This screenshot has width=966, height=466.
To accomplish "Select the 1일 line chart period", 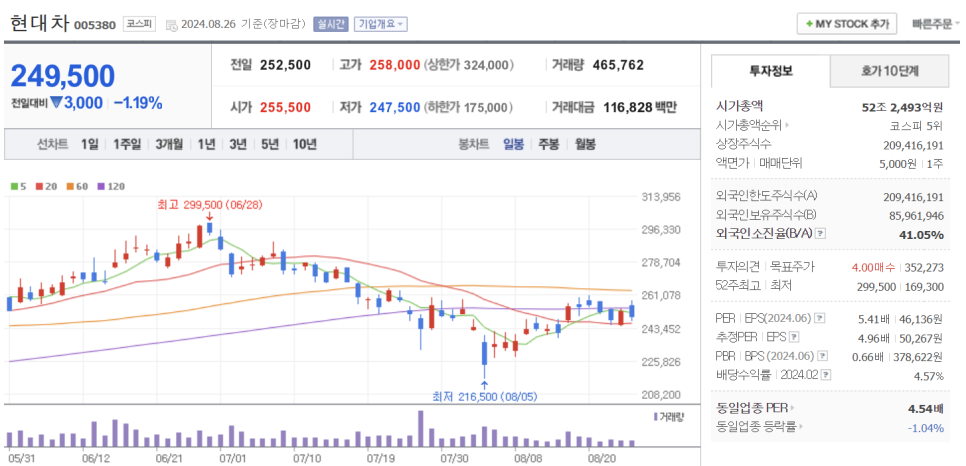I will (x=89, y=144).
